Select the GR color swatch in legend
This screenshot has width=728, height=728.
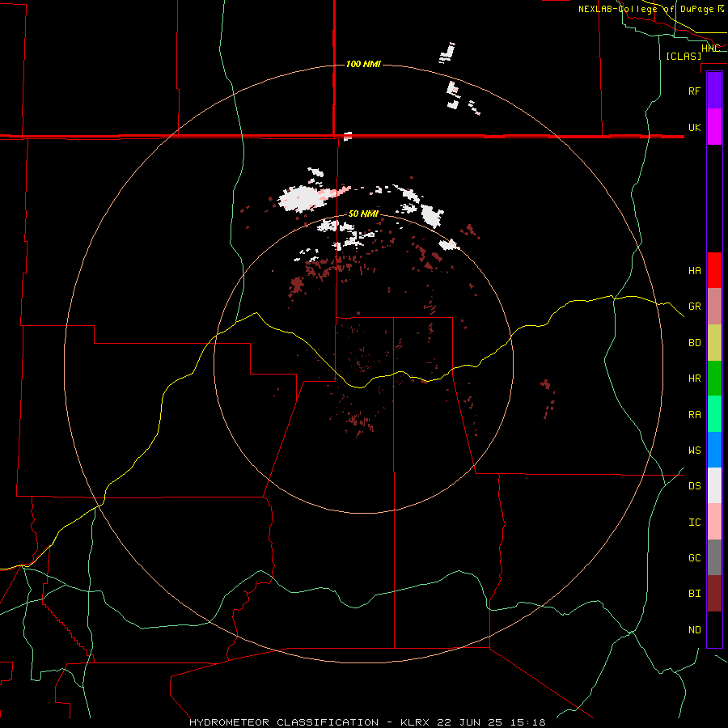714,306
